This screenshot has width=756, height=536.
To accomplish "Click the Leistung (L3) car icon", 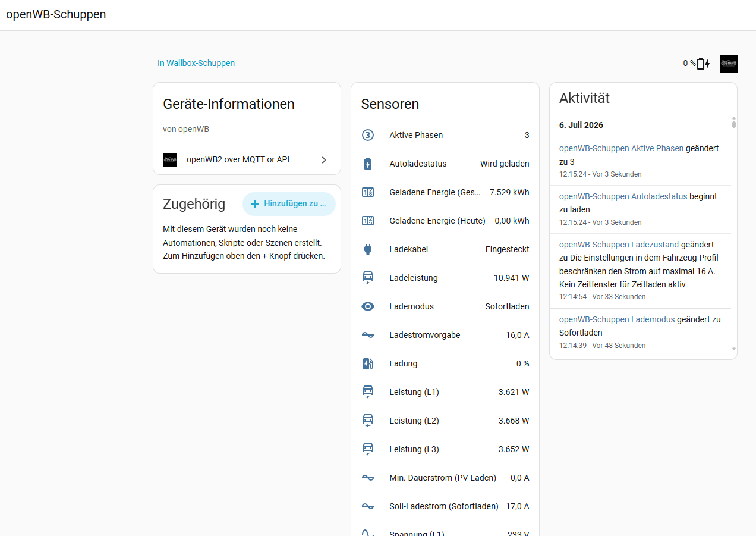I will coord(368,449).
